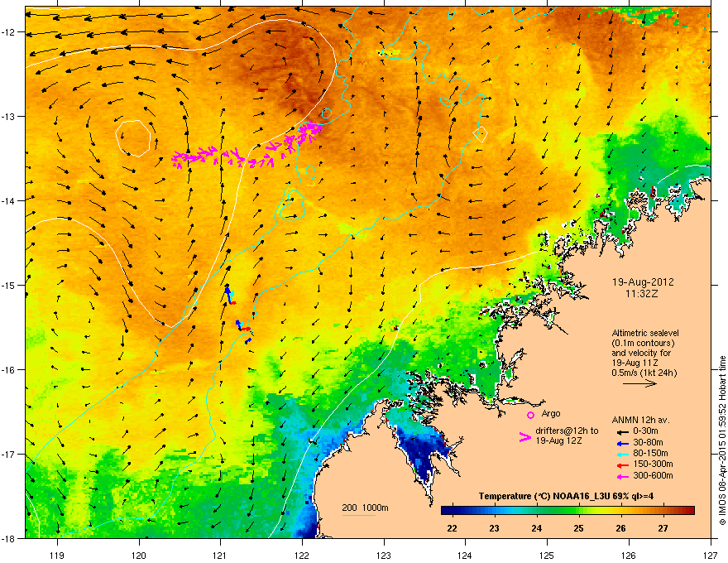Screen dimensions: 728x563
Task: Click the cyan line under 200 1000m label
Action: [x=358, y=515]
